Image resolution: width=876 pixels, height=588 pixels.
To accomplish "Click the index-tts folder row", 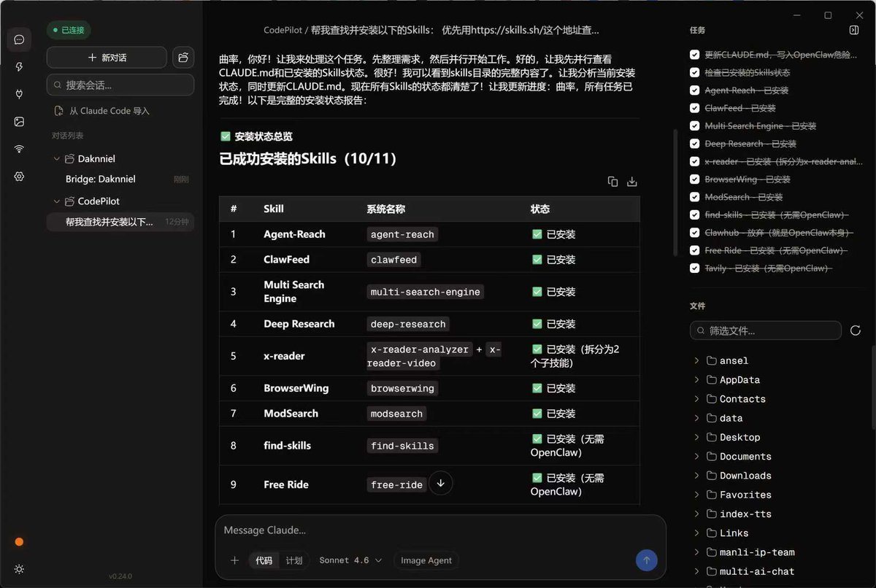I will (x=779, y=514).
